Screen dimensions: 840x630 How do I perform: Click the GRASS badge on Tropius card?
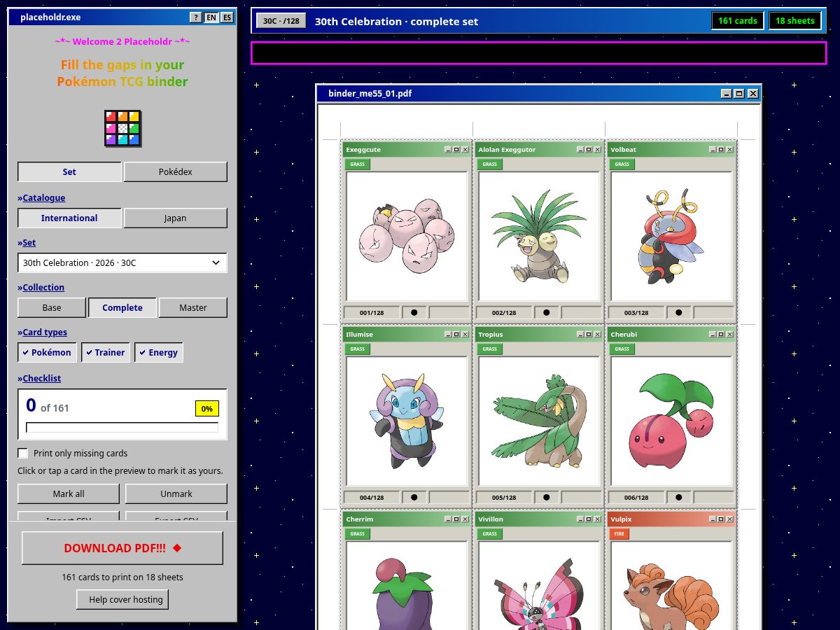(x=490, y=349)
